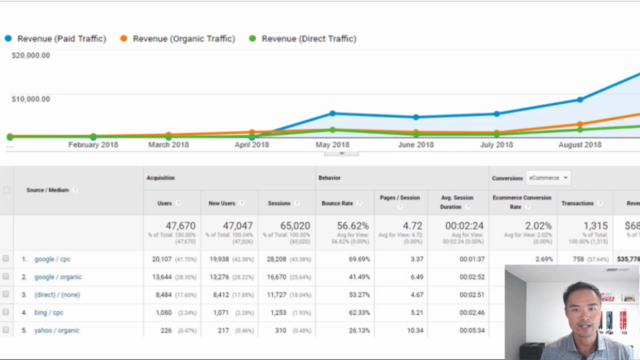This screenshot has height=360, width=640.
Task: Click the green Direct Traffic legend dot
Action: pyautogui.click(x=253, y=39)
